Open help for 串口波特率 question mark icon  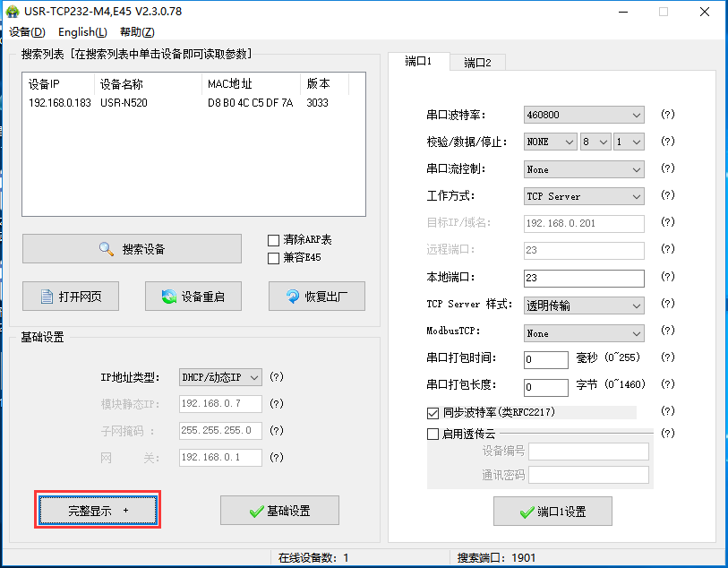point(666,115)
